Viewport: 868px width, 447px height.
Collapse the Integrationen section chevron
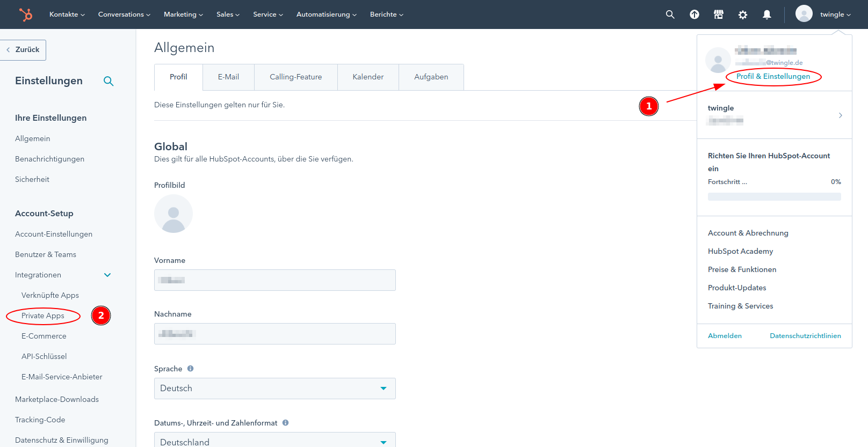(x=107, y=275)
